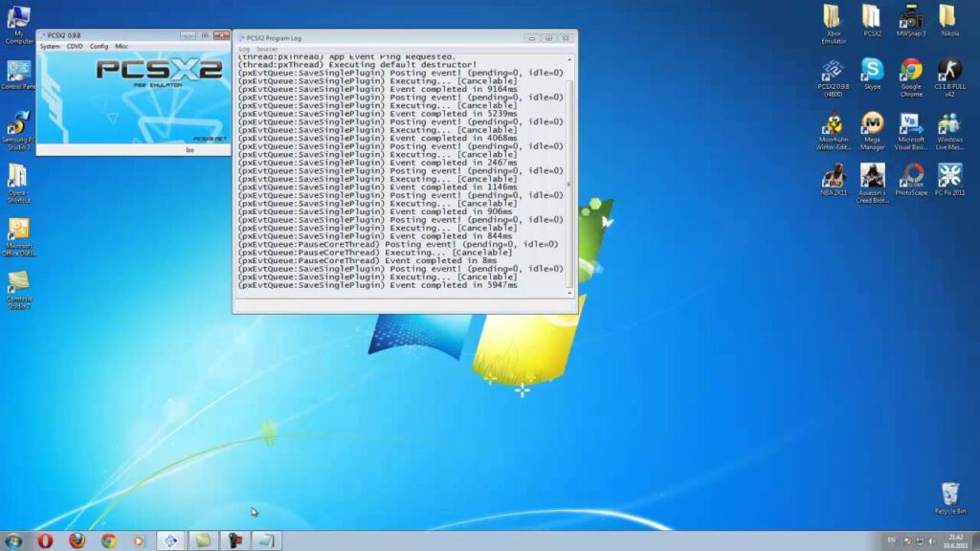Close the PCSX2 0.9.8 main window

click(x=221, y=35)
